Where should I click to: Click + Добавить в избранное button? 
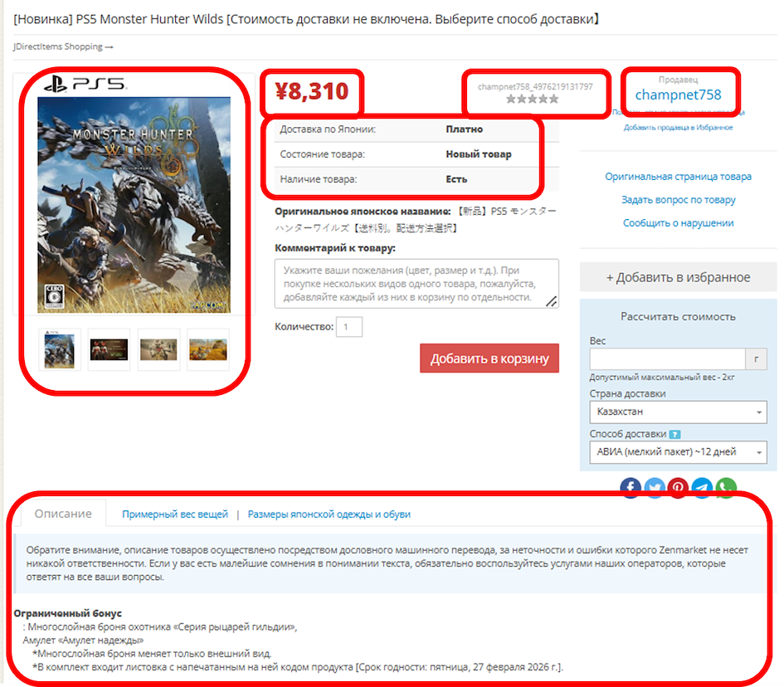(x=678, y=277)
